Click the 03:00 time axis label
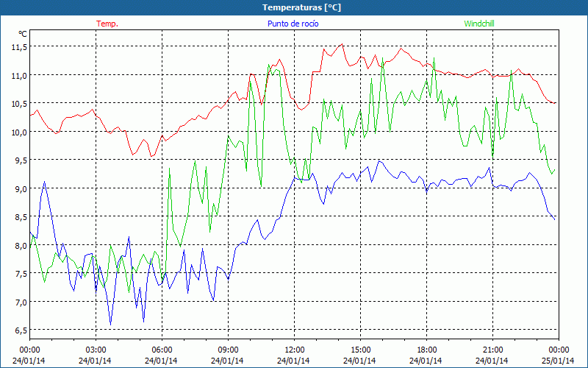The image size is (588, 368). point(96,350)
